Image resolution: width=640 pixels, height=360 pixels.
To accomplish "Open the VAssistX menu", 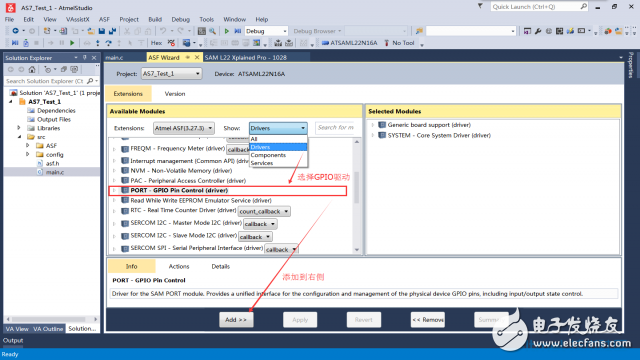I will pos(78,19).
